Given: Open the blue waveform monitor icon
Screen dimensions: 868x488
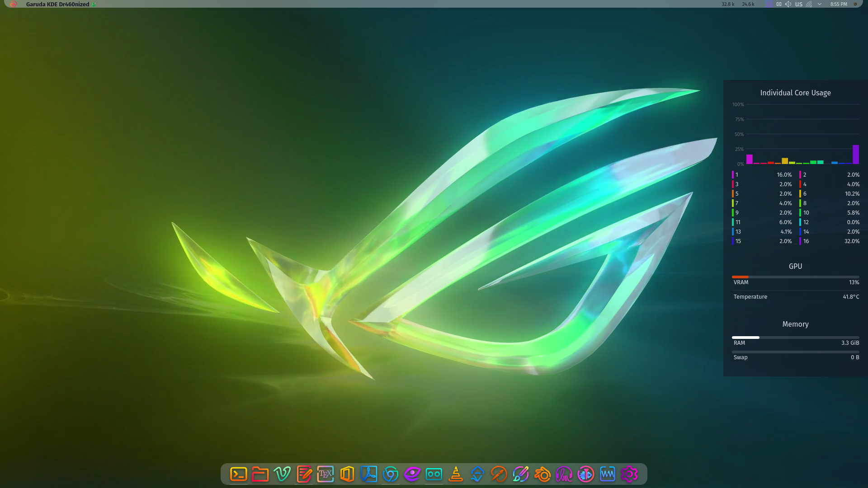Looking at the screenshot, I should coord(608,474).
